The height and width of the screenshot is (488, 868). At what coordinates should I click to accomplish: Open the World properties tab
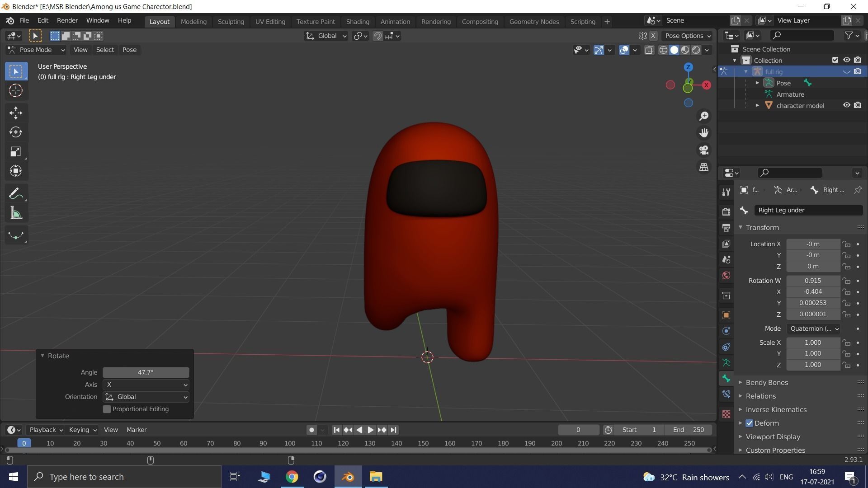click(x=726, y=276)
